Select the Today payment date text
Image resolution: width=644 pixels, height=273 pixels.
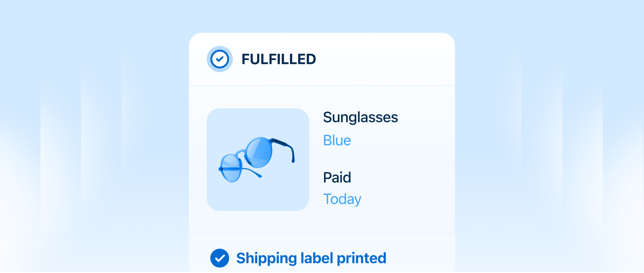point(342,199)
